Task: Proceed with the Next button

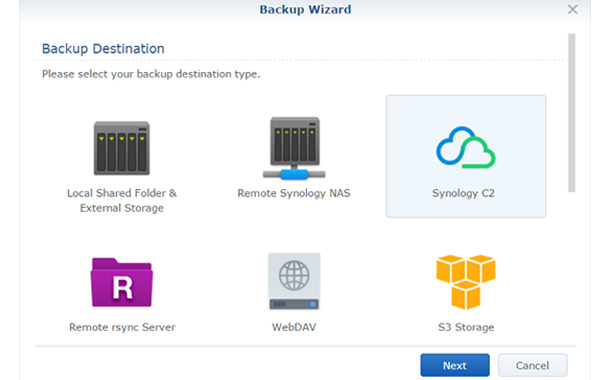Action: 455,365
